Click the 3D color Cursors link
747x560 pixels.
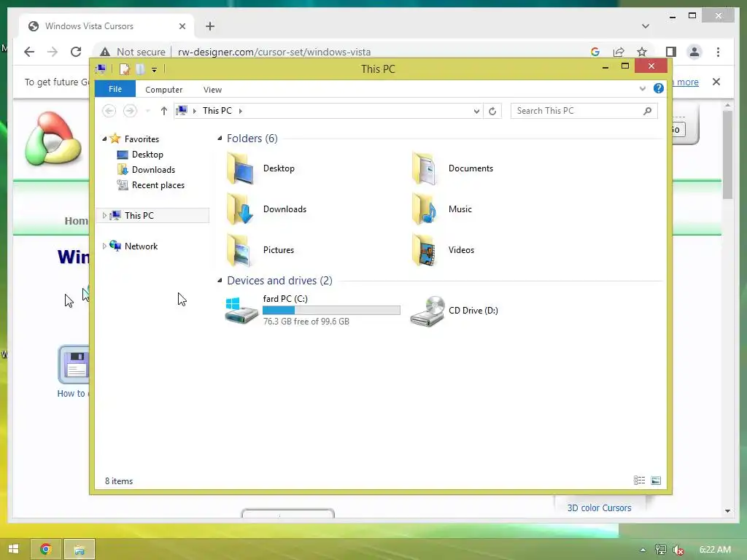pos(599,508)
